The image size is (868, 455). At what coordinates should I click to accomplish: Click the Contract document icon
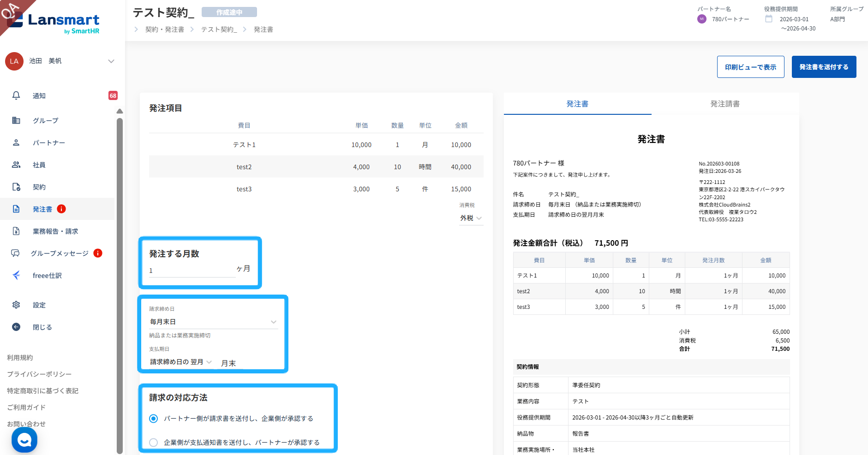coord(16,187)
